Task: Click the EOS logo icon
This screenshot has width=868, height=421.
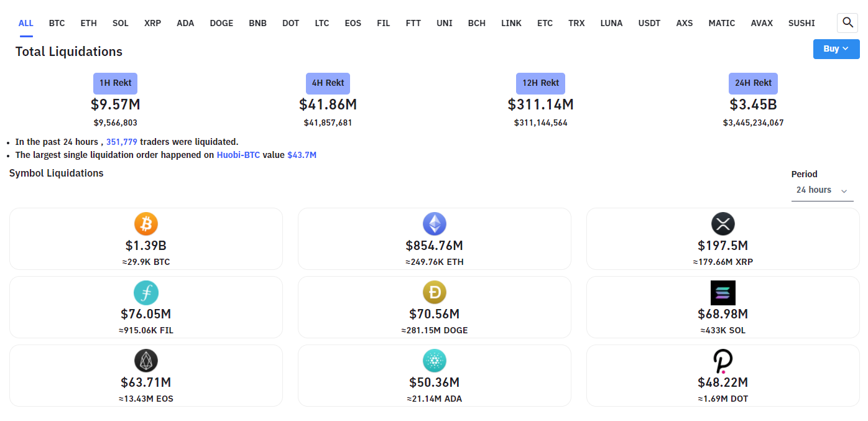Action: pos(146,361)
